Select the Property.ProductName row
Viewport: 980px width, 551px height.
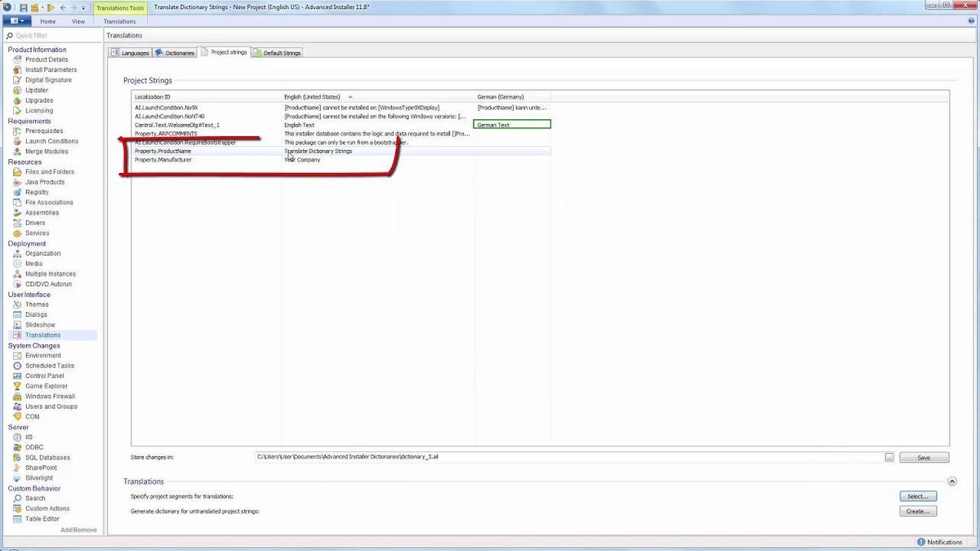[341, 151]
